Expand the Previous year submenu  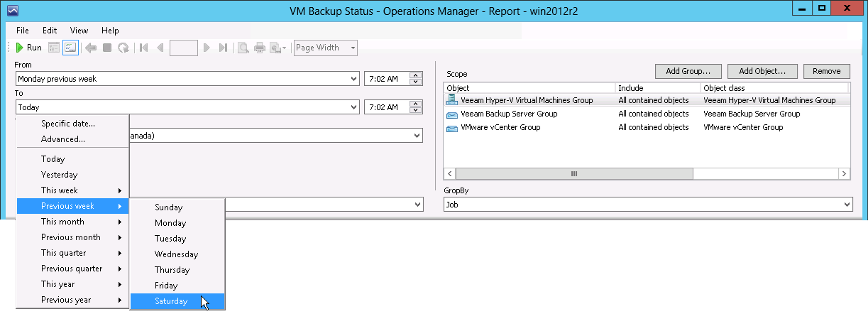pos(72,300)
